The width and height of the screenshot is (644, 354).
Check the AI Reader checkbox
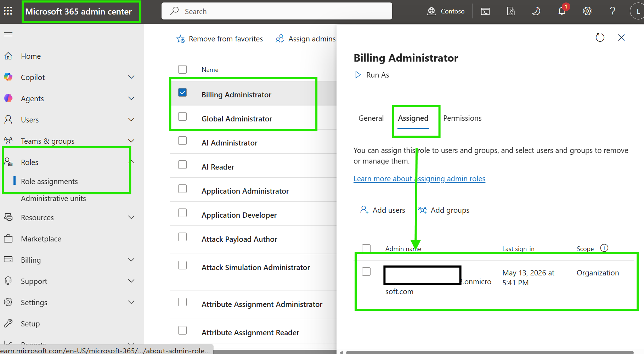coord(182,165)
